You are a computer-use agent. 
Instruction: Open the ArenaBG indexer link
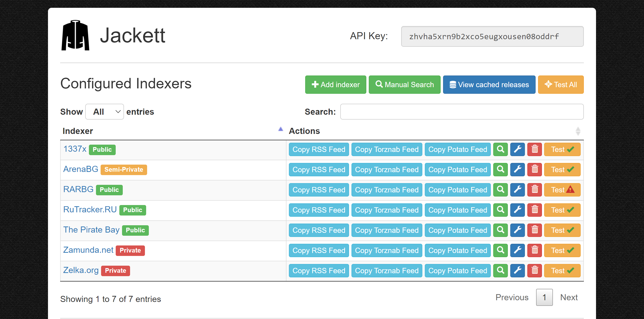click(80, 169)
